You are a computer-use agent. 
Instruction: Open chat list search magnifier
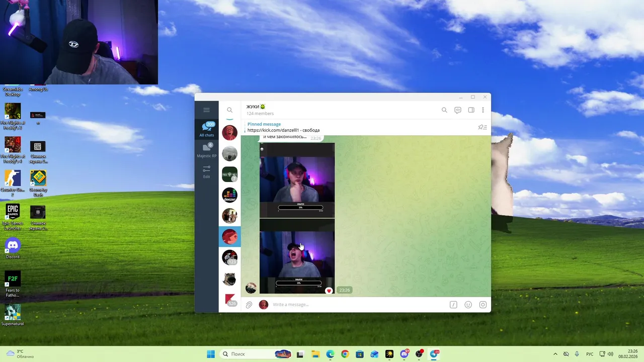[229, 110]
